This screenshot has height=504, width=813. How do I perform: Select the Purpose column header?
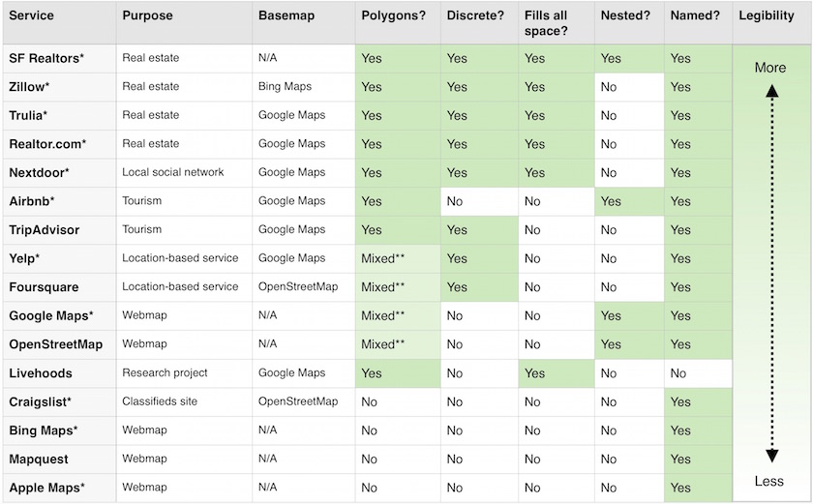(147, 15)
